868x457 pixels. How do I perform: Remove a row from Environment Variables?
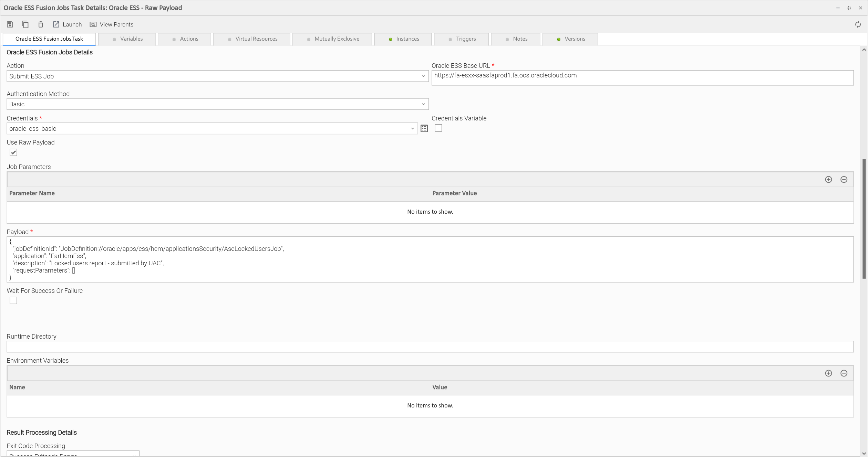(844, 373)
